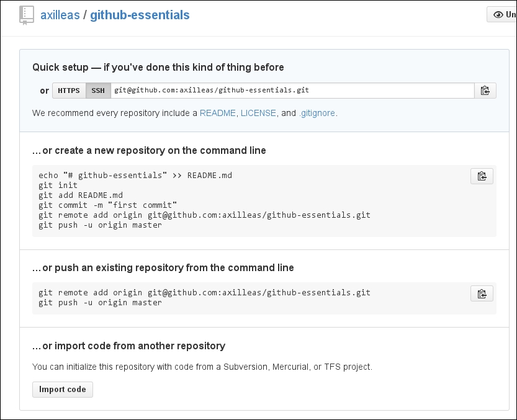Switch clone URL to HTTPS

(x=69, y=91)
